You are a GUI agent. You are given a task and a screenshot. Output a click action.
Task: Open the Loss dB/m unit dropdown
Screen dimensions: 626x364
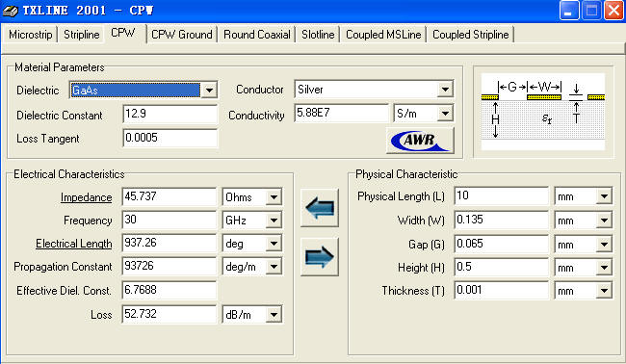click(x=274, y=315)
